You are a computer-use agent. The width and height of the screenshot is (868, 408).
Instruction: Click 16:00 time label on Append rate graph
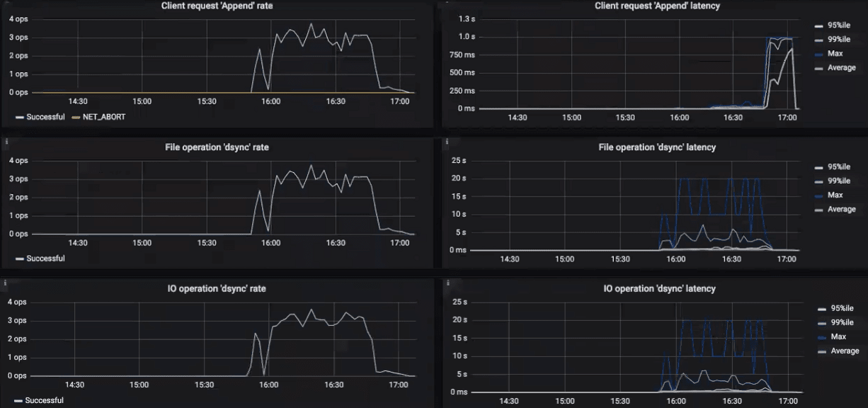271,101
